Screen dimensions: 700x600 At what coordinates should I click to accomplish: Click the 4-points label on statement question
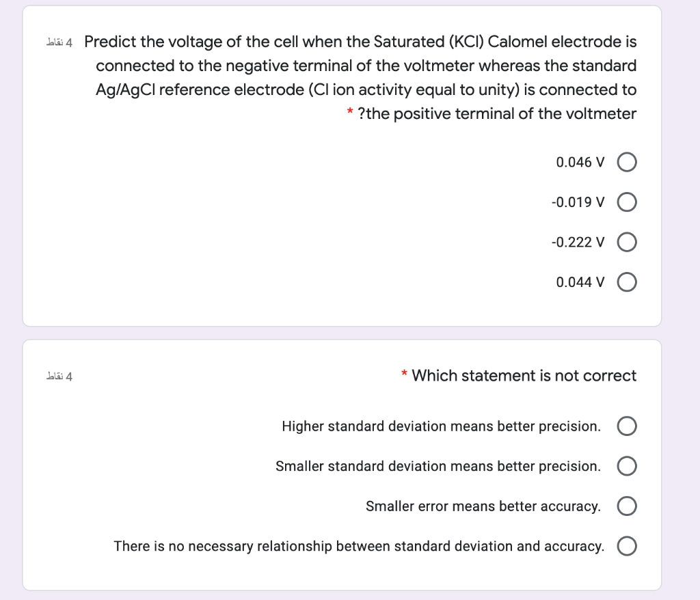(x=59, y=377)
